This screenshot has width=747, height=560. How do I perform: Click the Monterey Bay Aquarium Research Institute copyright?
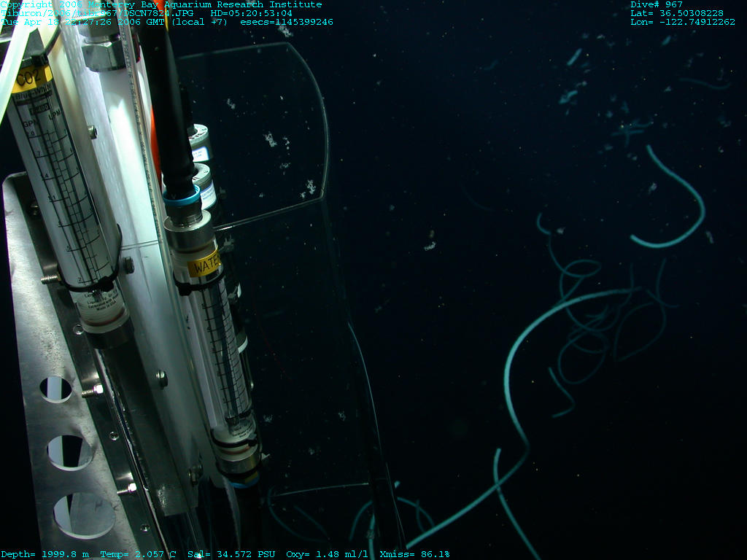point(160,4)
